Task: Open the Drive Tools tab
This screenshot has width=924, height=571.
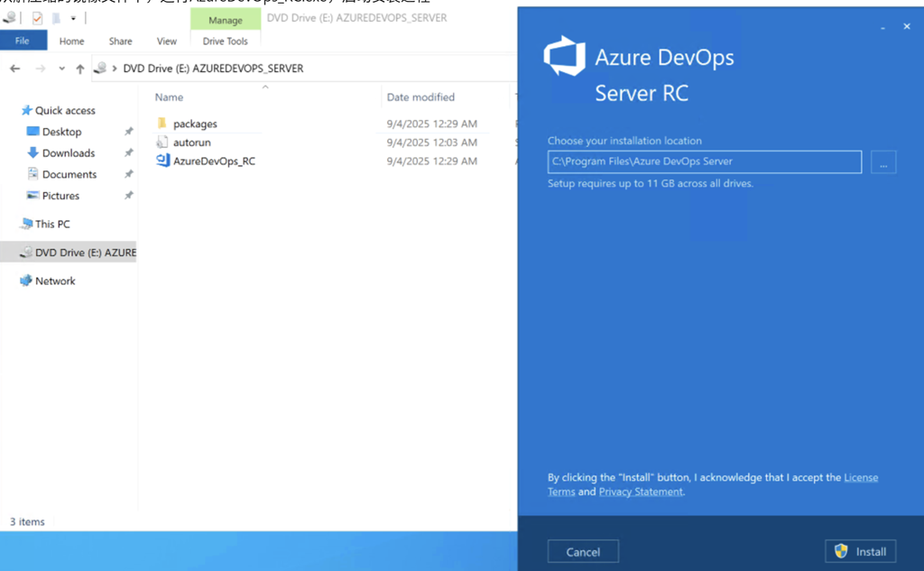Action: (x=225, y=41)
